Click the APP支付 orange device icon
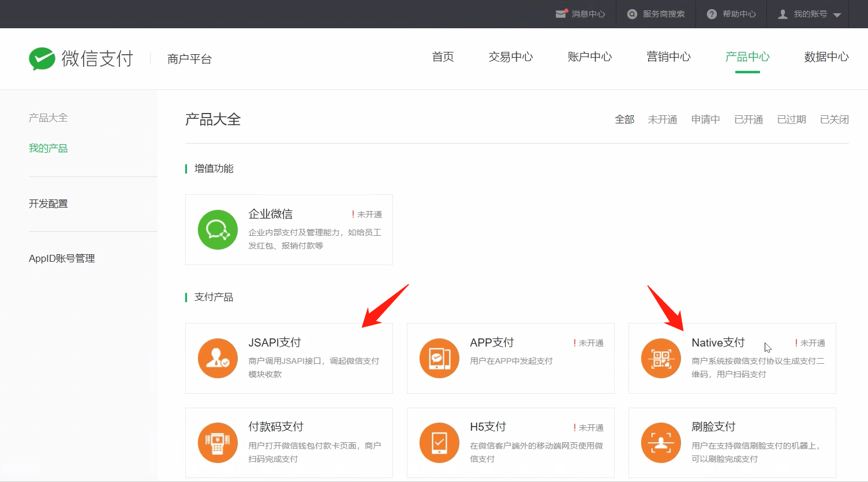The image size is (868, 482). pos(439,358)
